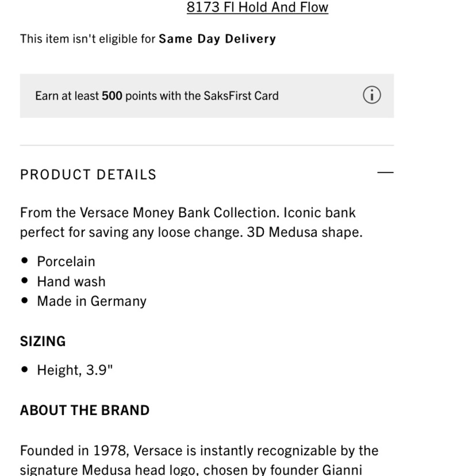476x476 pixels.
Task: Click the bullet dot beside Porcelain
Action: [x=25, y=261]
